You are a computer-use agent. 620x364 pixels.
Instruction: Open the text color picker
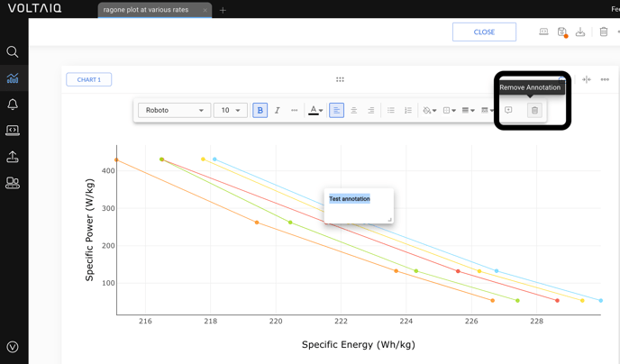pos(315,111)
